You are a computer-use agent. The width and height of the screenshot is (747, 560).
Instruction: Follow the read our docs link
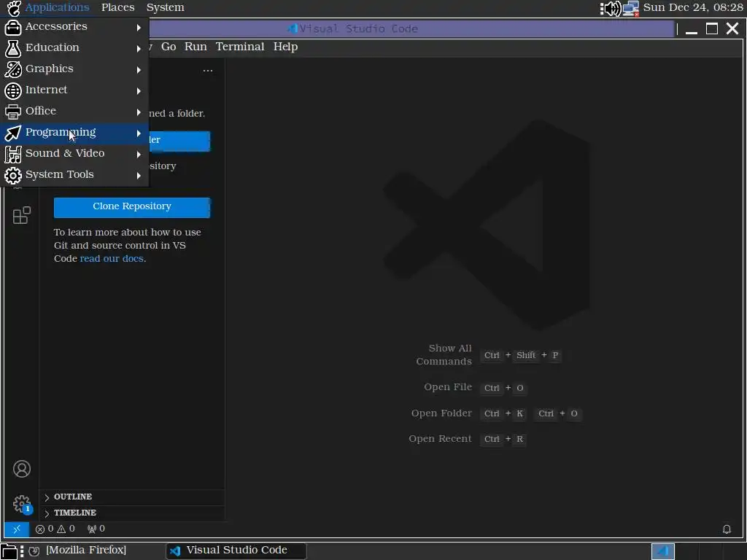click(x=112, y=259)
